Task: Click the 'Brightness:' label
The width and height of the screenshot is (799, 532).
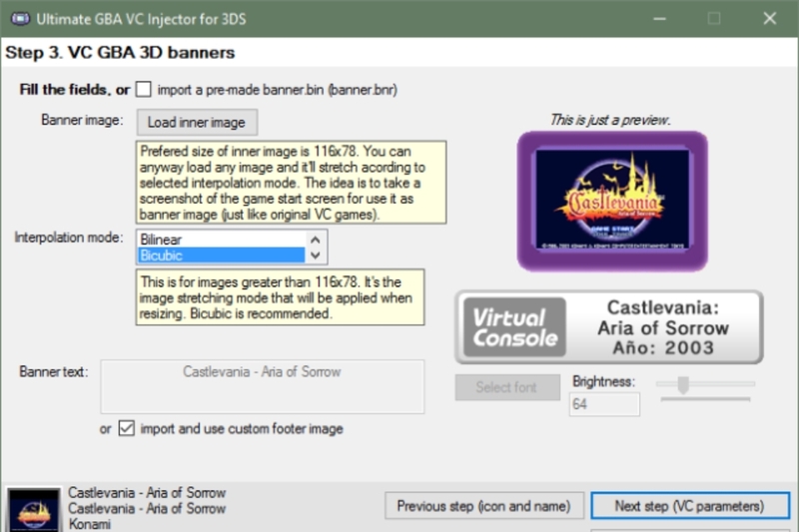Action: [604, 381]
